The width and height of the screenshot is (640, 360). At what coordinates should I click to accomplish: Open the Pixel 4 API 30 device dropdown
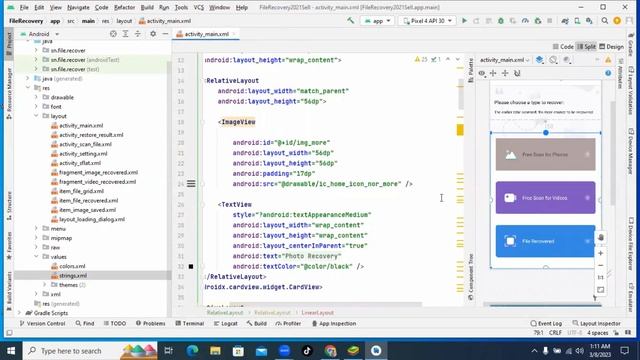click(427, 21)
